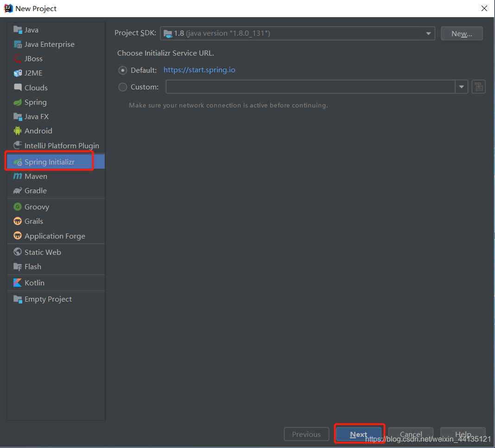Screen dimensions: 495x448
Task: Select Static Web label text
Action: coord(43,252)
